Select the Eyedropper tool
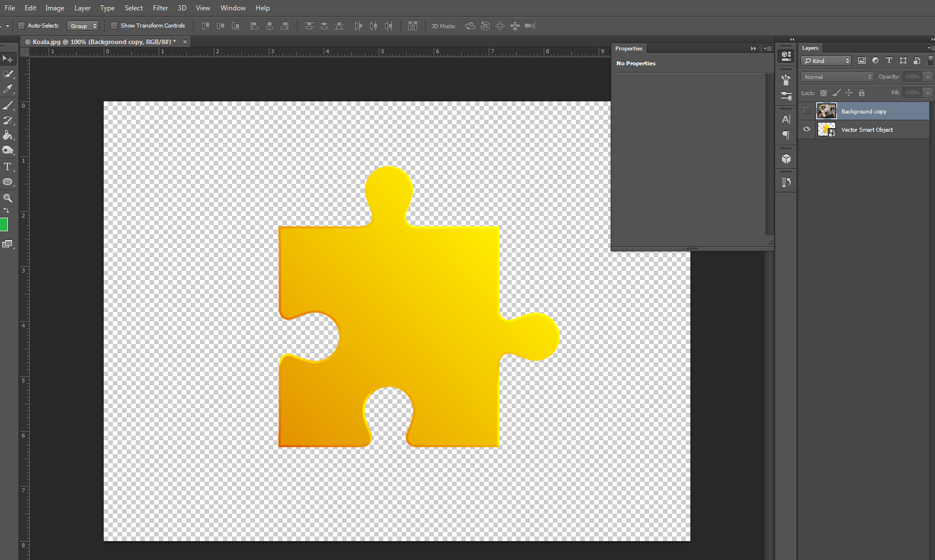The width and height of the screenshot is (935, 560). point(8,89)
